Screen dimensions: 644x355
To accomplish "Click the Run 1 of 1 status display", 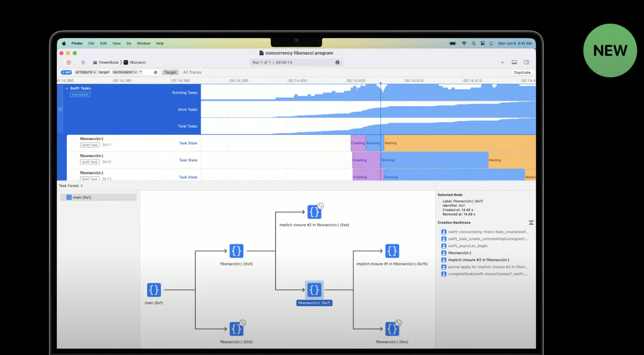I will pos(296,62).
